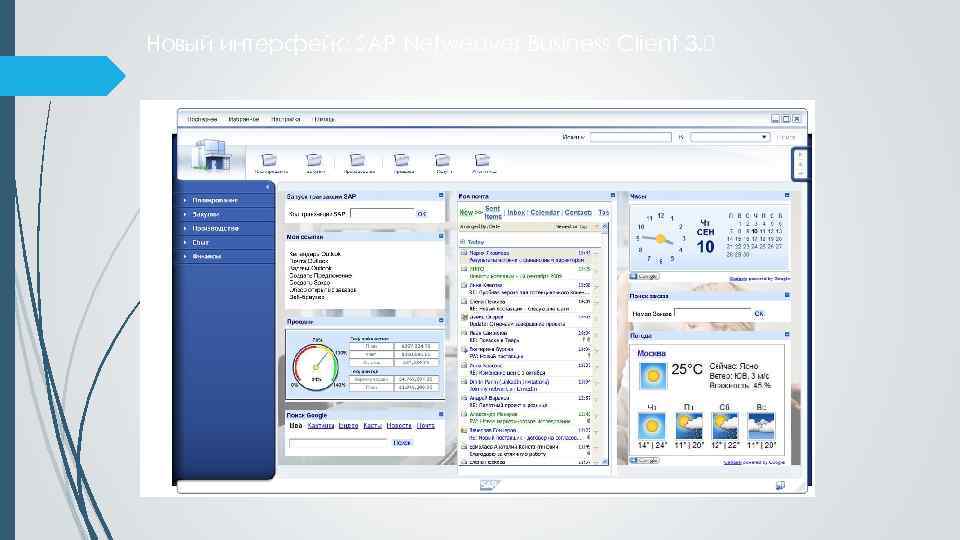The width and height of the screenshot is (960, 540).
Task: Collapse the SAP transaction launch panel
Action: tap(441, 195)
